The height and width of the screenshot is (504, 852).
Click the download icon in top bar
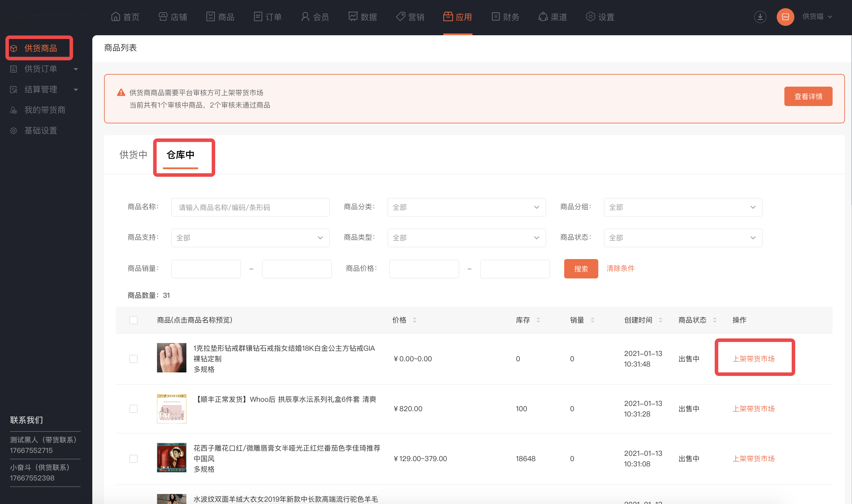(x=760, y=17)
